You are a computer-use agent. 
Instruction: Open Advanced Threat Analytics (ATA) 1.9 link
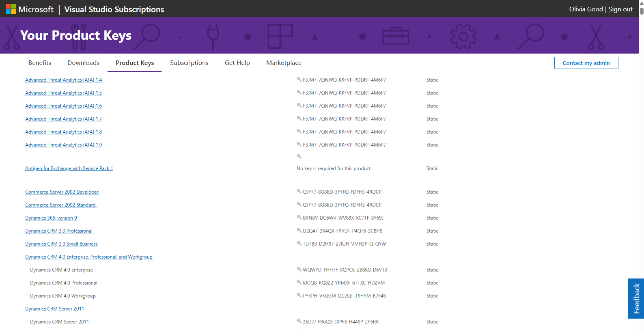coord(63,145)
